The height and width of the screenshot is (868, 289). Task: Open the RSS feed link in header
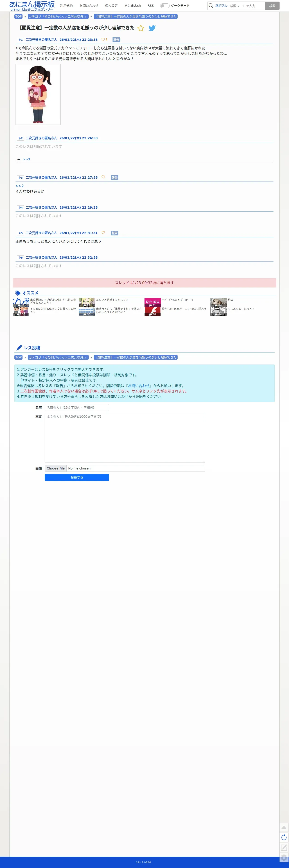tap(151, 6)
